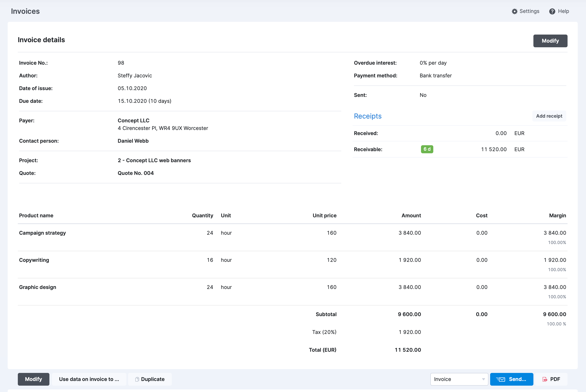Click the Send envelope icon
This screenshot has width=586, height=392.
tap(501, 379)
